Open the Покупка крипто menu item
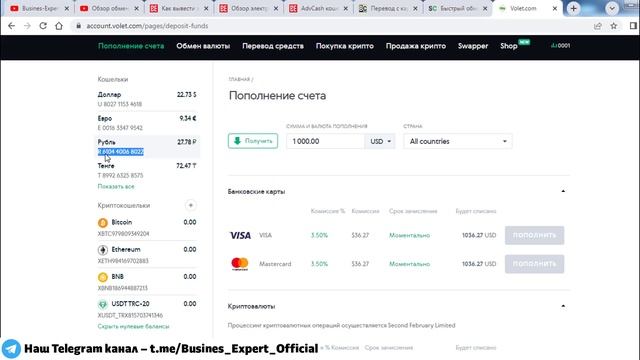 (x=345, y=46)
